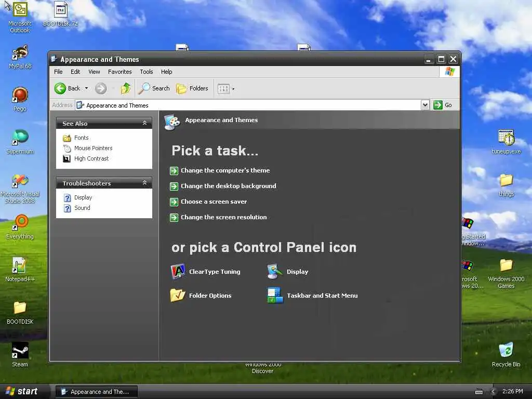This screenshot has width=532, height=399.
Task: Click the 2:26 PM taskbar clock
Action: click(x=513, y=392)
